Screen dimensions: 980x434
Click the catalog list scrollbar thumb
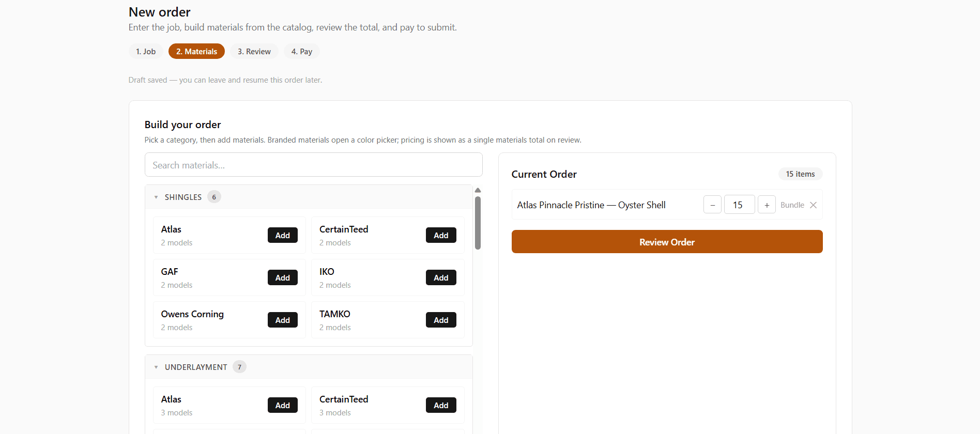(x=478, y=223)
